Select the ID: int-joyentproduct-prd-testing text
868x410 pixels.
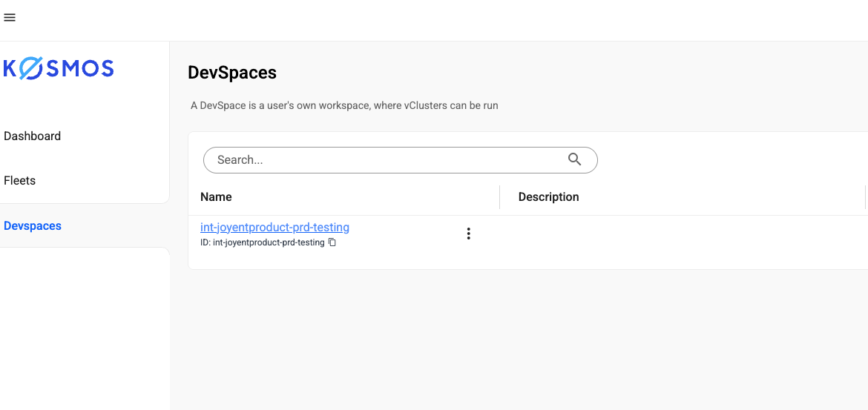click(263, 242)
